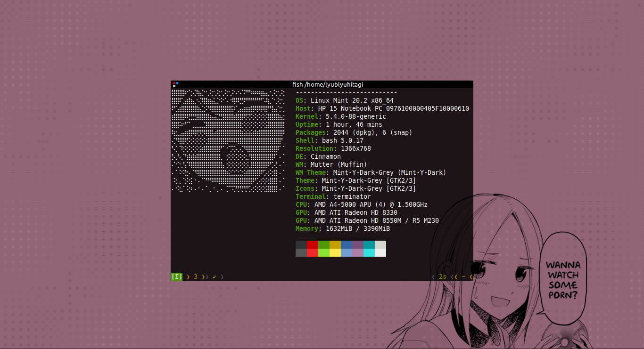Select the bright red color block

[313, 252]
